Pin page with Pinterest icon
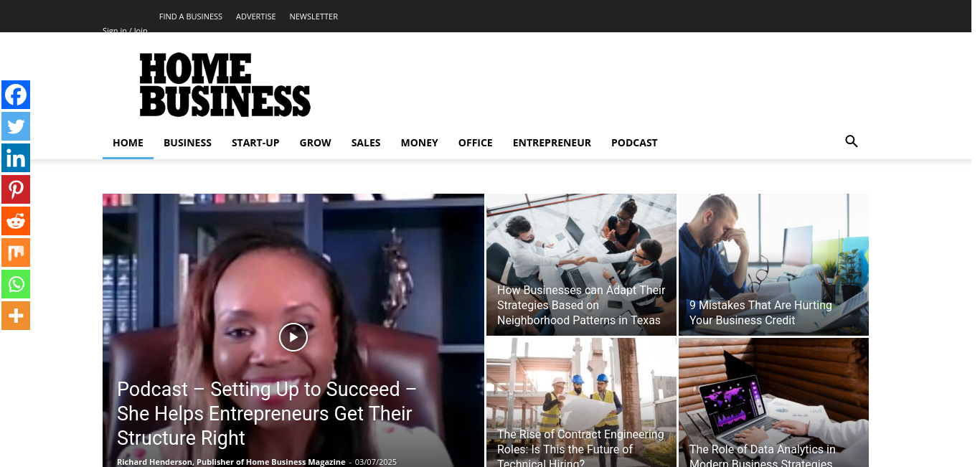Screen dimensions: 980x467 click(16, 189)
